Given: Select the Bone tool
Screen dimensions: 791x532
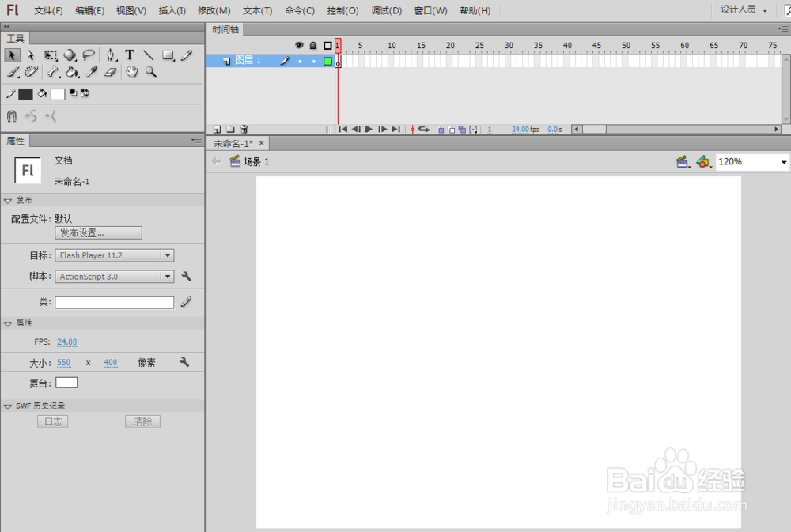Looking at the screenshot, I should point(53,72).
